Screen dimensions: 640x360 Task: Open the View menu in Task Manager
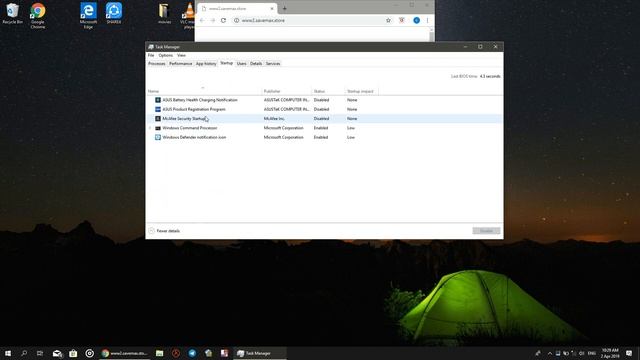point(181,55)
